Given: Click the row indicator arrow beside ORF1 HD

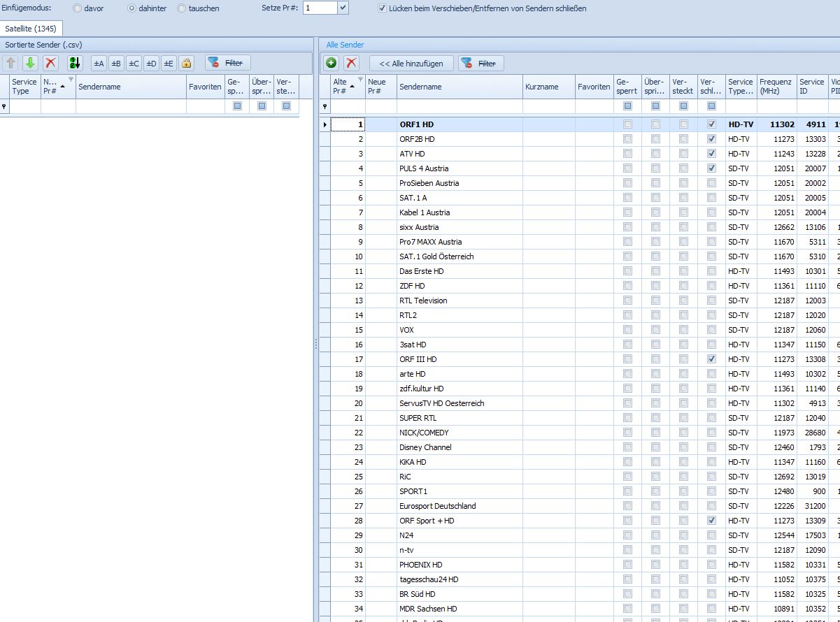Looking at the screenshot, I should 325,124.
